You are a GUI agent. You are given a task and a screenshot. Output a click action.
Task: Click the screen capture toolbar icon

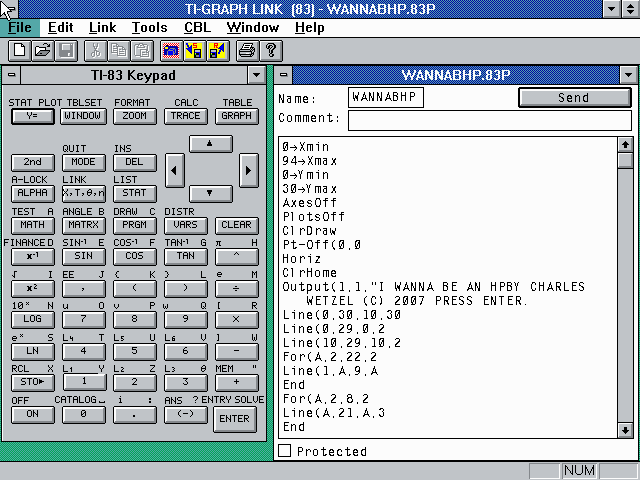pos(170,50)
